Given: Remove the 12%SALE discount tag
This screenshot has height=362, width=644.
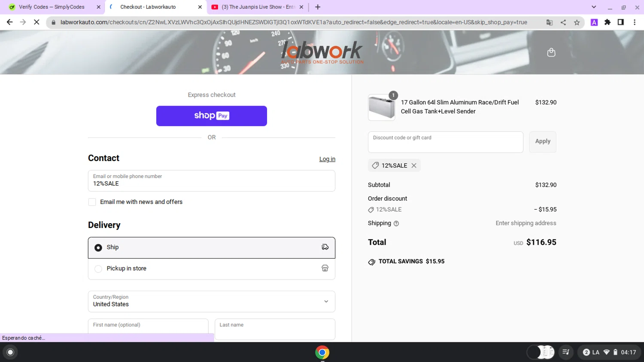Looking at the screenshot, I should pyautogui.click(x=414, y=165).
